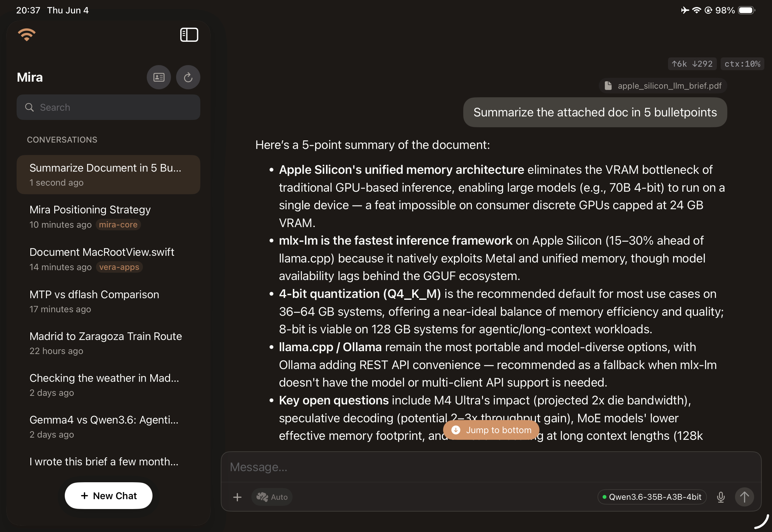This screenshot has height=532, width=772.
Task: Click the 20:37 clock in status bar
Action: pos(28,10)
